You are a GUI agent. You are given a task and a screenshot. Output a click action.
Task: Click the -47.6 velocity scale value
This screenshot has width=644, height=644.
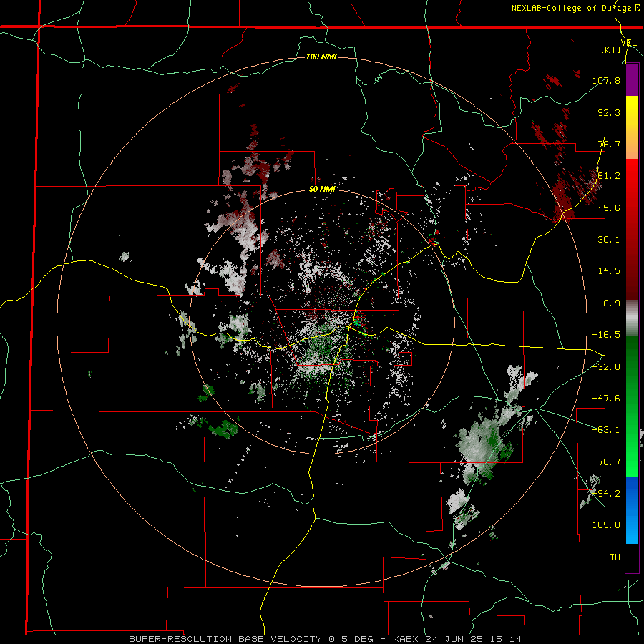coord(606,399)
